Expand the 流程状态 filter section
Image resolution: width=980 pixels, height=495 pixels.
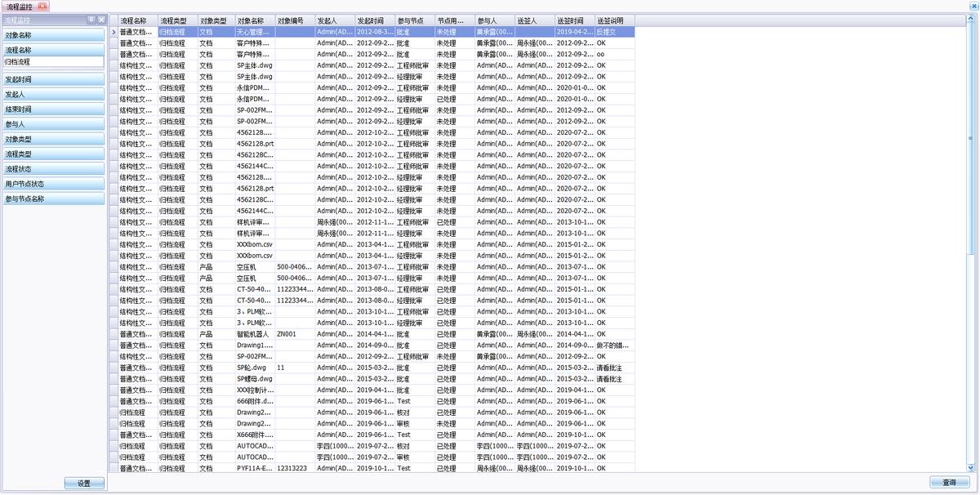click(x=53, y=169)
